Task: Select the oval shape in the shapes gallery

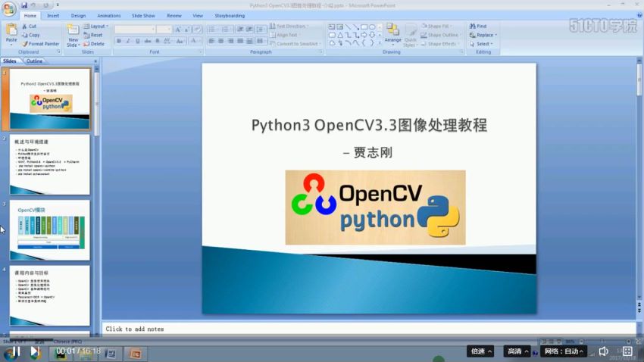Action: click(x=372, y=27)
